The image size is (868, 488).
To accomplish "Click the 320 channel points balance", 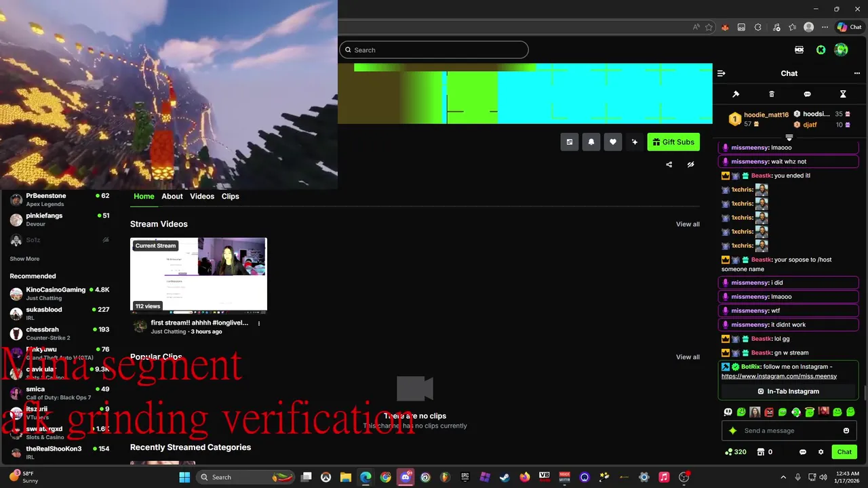I will pos(736,452).
